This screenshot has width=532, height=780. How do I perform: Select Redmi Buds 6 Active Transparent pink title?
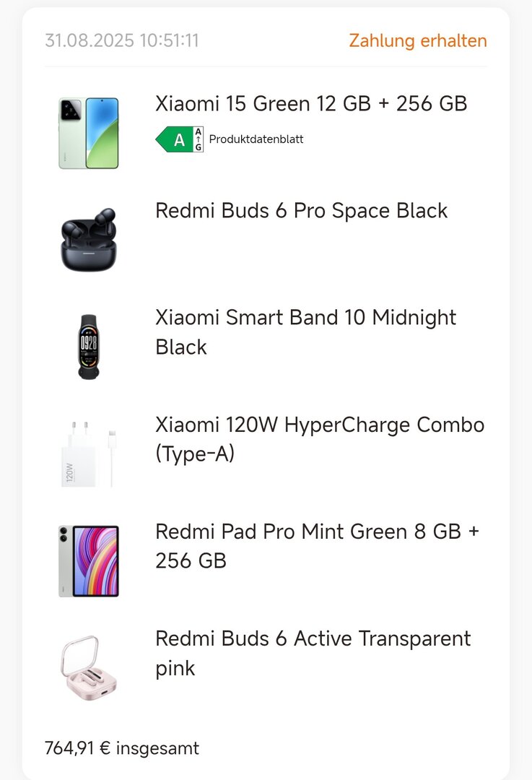313,653
